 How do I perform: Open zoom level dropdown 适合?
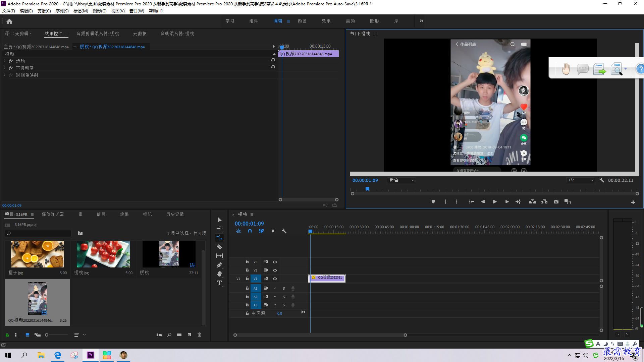pos(401,180)
